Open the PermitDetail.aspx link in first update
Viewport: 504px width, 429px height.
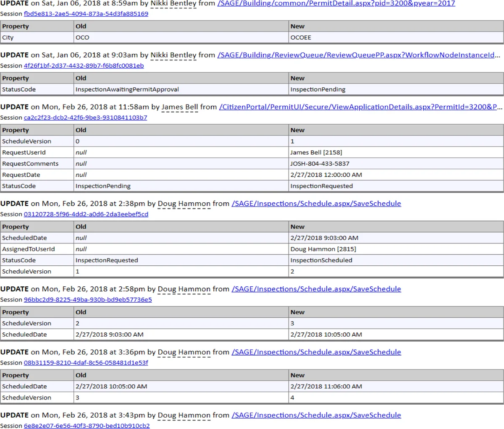336,3
